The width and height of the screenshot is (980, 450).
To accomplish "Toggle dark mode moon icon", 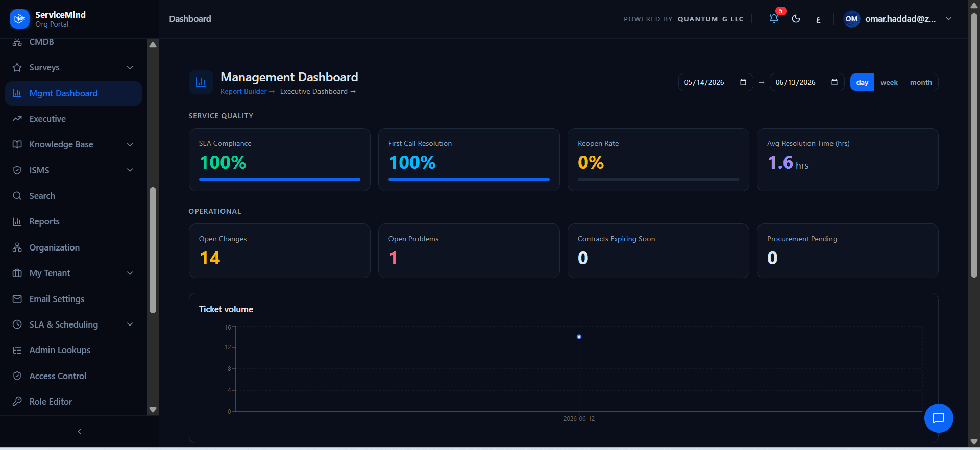I will (x=796, y=19).
